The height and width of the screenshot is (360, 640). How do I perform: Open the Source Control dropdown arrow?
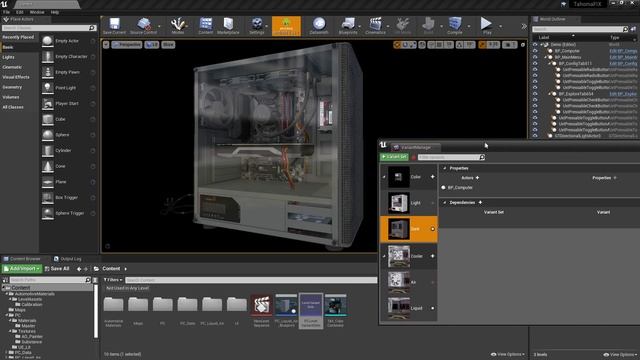coord(159,27)
